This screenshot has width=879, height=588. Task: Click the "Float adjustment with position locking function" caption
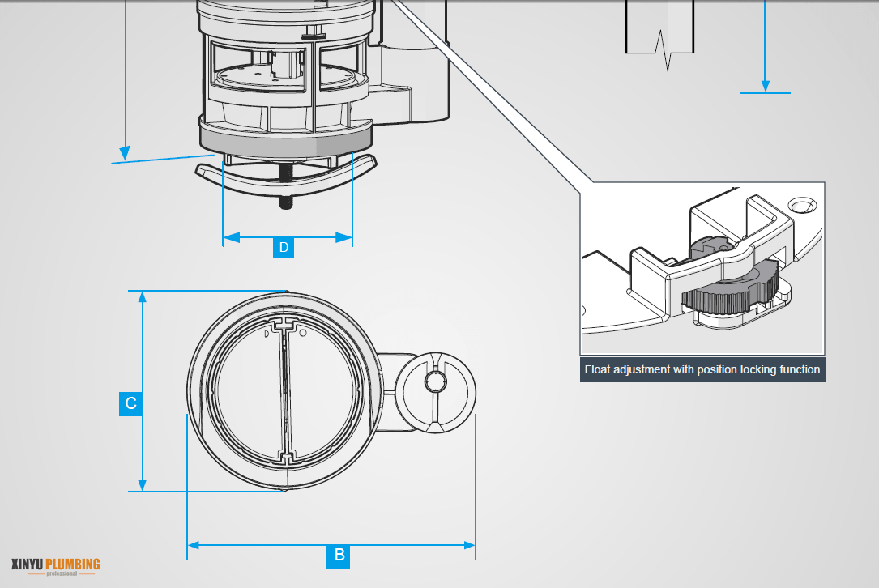tap(702, 369)
